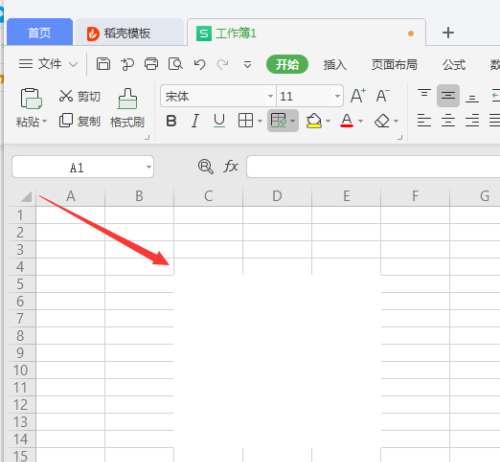The height and width of the screenshot is (462, 500).
Task: Click the Save icon in quick toolbar
Action: click(x=103, y=64)
